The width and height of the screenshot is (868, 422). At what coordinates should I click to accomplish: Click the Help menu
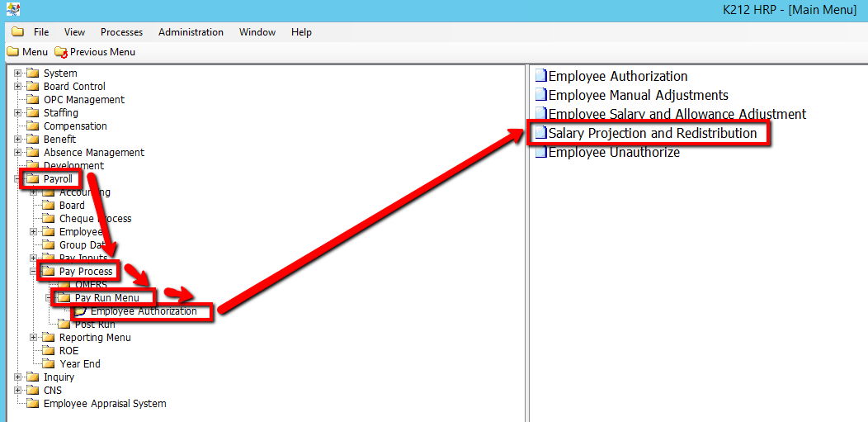tap(301, 32)
